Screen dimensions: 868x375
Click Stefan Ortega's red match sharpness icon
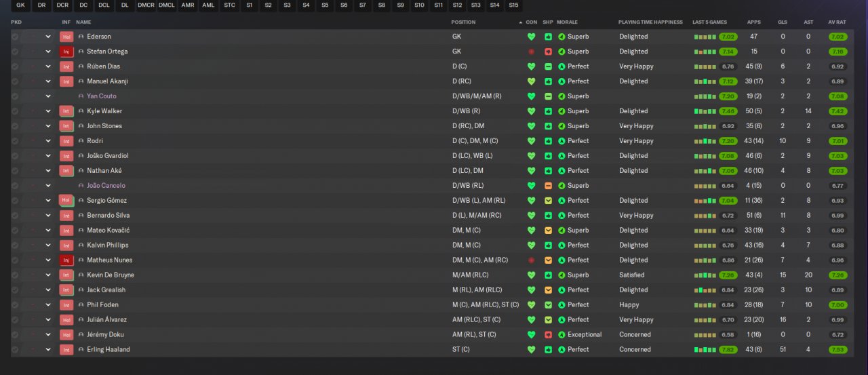tap(548, 52)
